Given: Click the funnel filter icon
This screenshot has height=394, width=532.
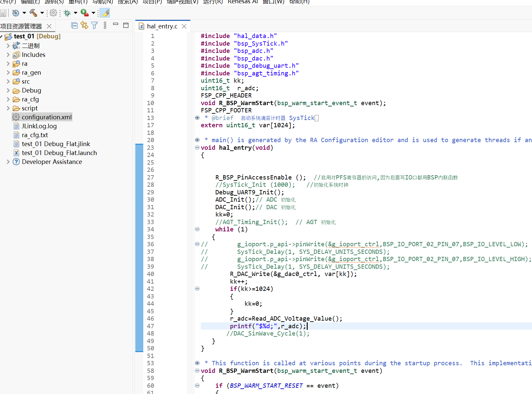Looking at the screenshot, I should tap(94, 25).
